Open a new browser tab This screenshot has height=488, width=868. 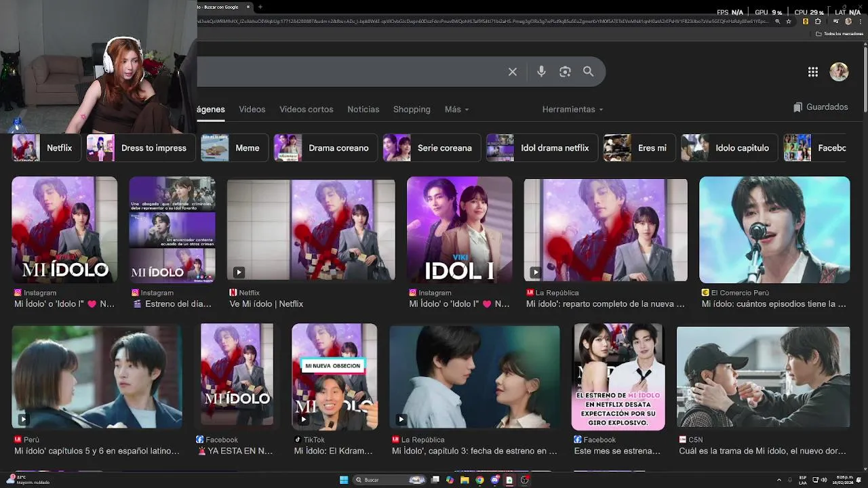(260, 7)
